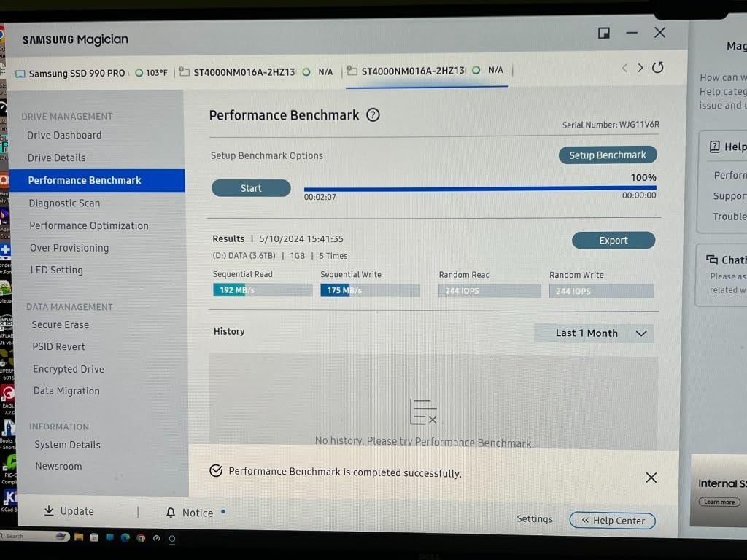This screenshot has width=747, height=560.
Task: Click Learn more in the Internal SSD banner
Action: tap(719, 502)
